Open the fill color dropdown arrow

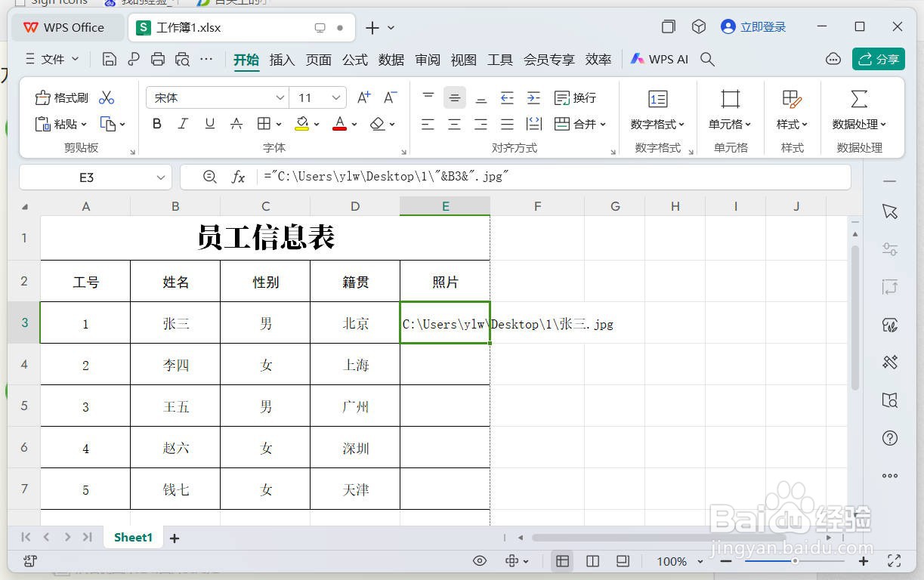pyautogui.click(x=317, y=125)
